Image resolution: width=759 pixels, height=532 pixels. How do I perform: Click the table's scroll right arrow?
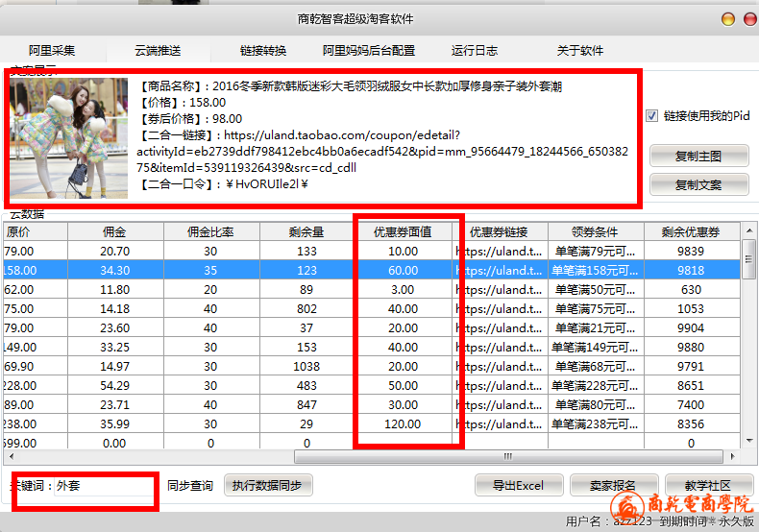[x=732, y=456]
